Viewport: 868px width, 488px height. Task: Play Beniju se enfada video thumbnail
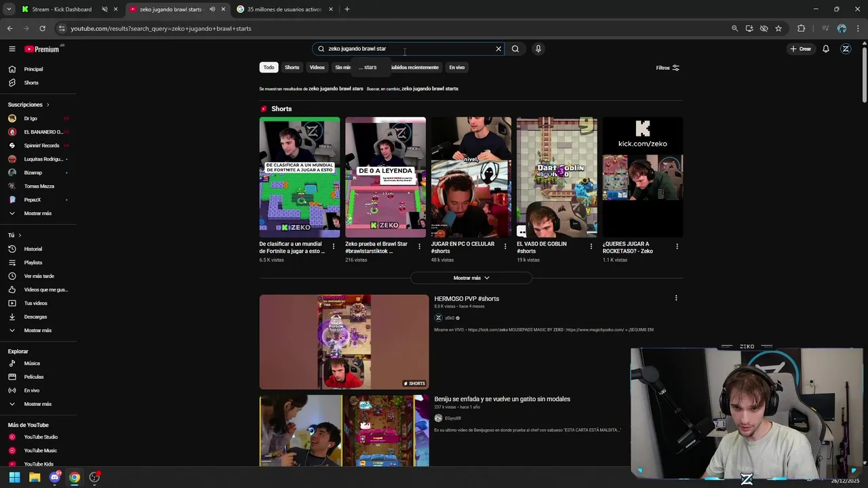click(344, 430)
